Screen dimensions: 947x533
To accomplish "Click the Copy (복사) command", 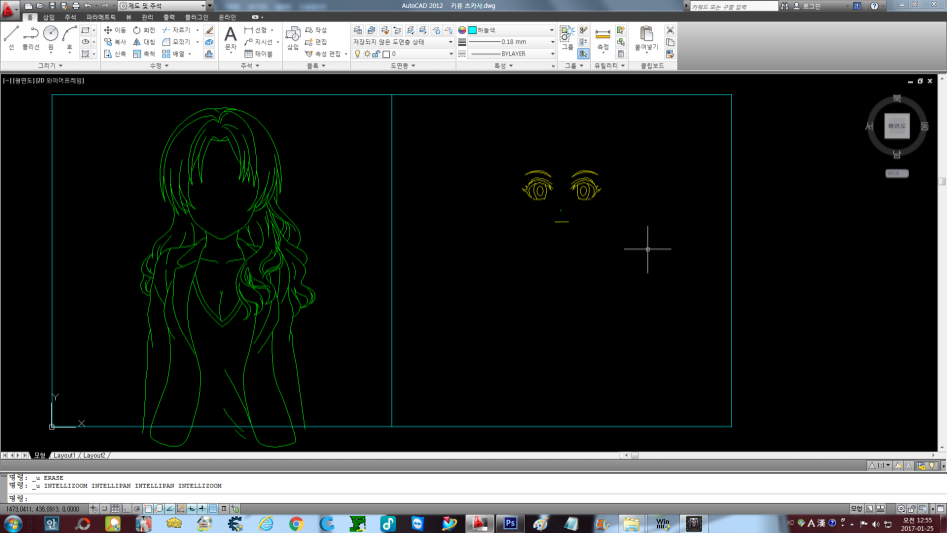I will pos(115,42).
